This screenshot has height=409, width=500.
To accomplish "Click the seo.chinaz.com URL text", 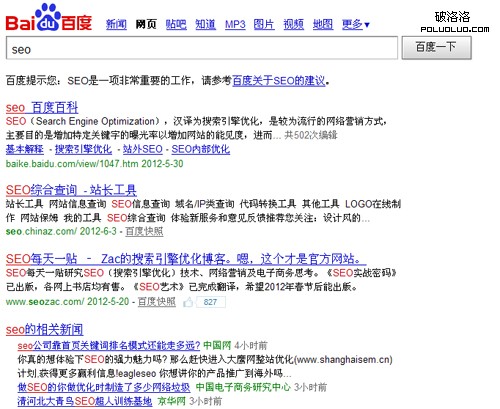I will (41, 231).
